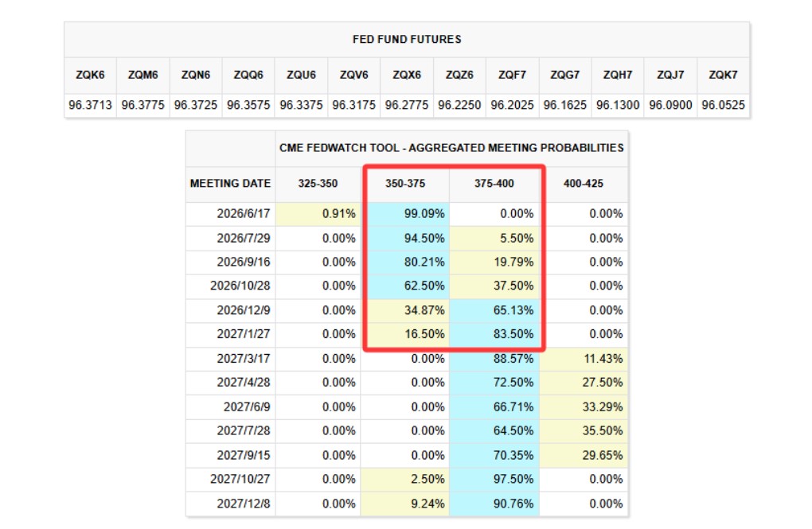812x529 pixels.
Task: Select the 400-425 column header
Action: [583, 183]
